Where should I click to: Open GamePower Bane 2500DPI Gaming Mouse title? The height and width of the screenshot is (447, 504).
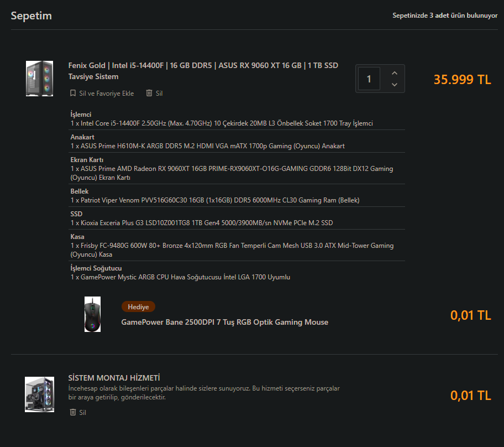coord(225,322)
